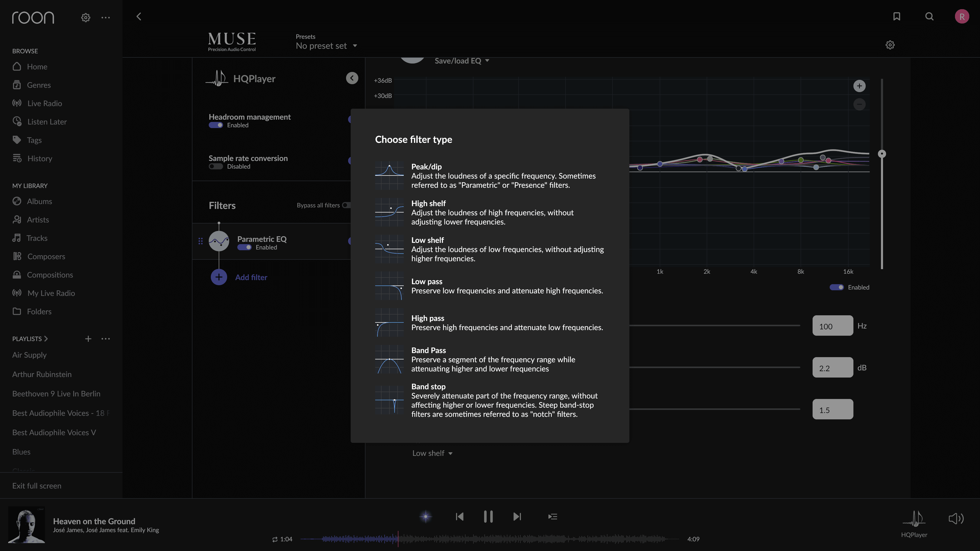Choose the Band Pass filter type

tap(490, 359)
